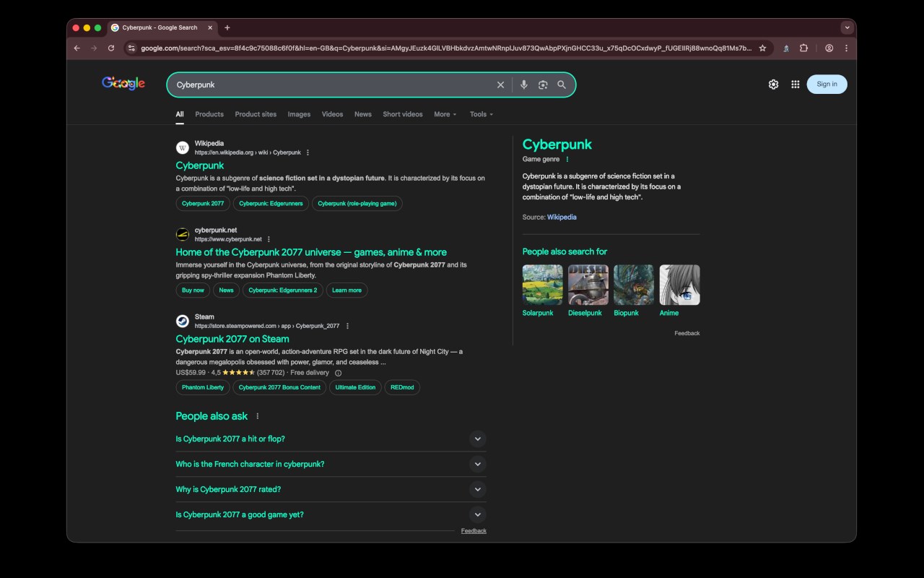Expand "Is Cyberpunk 2077 a hit or flop?"
Screen dimensions: 924x578
point(331,439)
